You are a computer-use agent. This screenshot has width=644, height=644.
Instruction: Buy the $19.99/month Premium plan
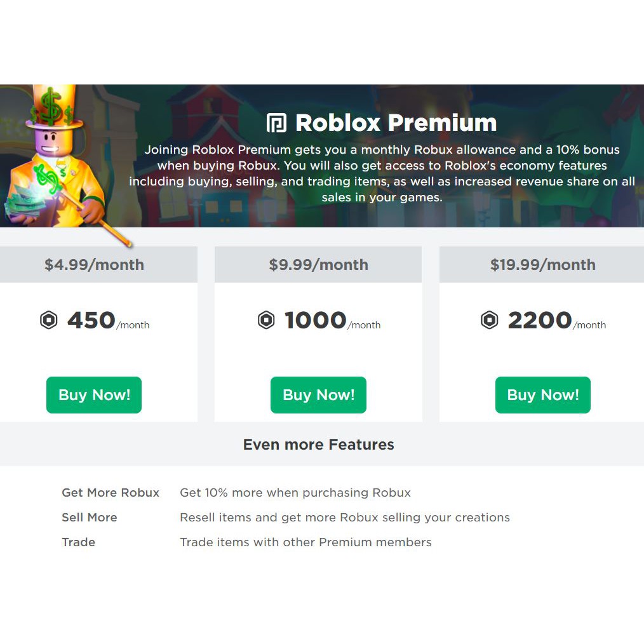click(x=542, y=395)
